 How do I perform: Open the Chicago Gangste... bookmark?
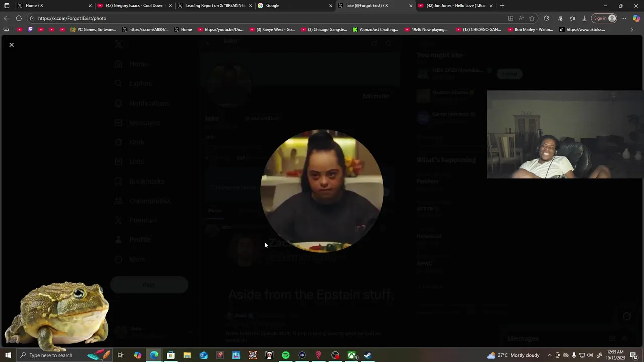pos(324,30)
